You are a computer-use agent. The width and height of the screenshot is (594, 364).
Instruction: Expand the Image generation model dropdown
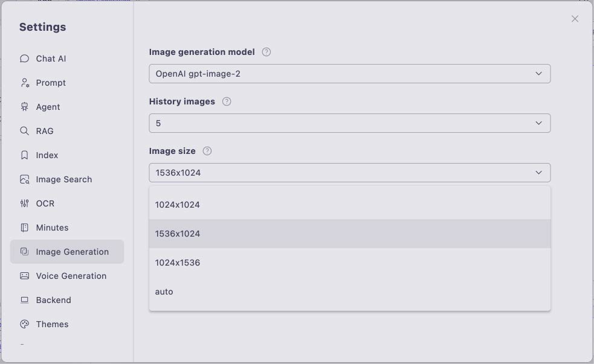[x=350, y=74]
